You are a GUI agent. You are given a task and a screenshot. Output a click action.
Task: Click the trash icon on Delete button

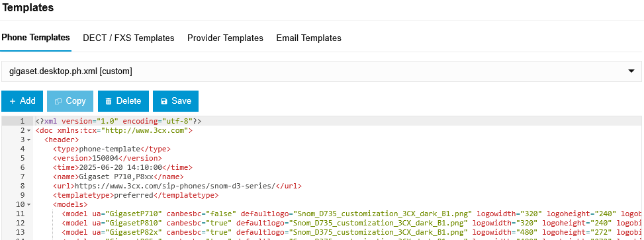click(109, 101)
